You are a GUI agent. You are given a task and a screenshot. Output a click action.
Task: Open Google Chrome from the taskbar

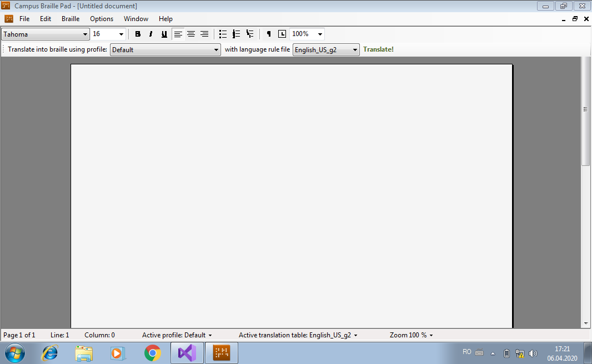152,353
